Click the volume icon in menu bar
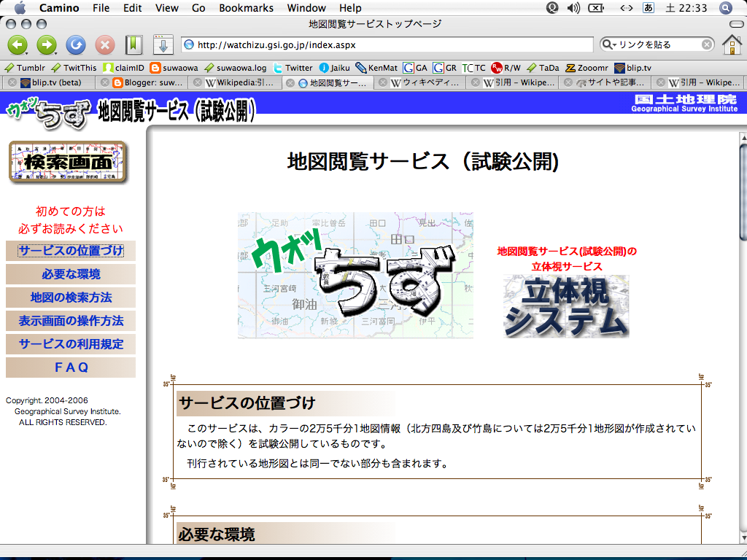747x560 pixels. point(573,7)
